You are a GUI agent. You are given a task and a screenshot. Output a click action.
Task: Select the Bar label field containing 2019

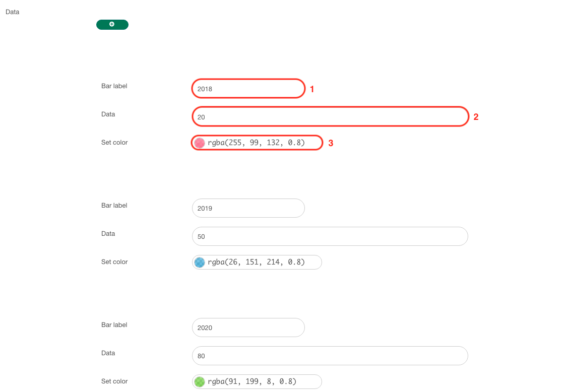[248, 208]
